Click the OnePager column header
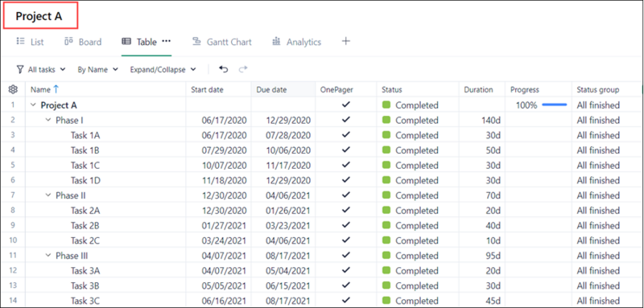The width and height of the screenshot is (644, 308). pyautogui.click(x=346, y=89)
